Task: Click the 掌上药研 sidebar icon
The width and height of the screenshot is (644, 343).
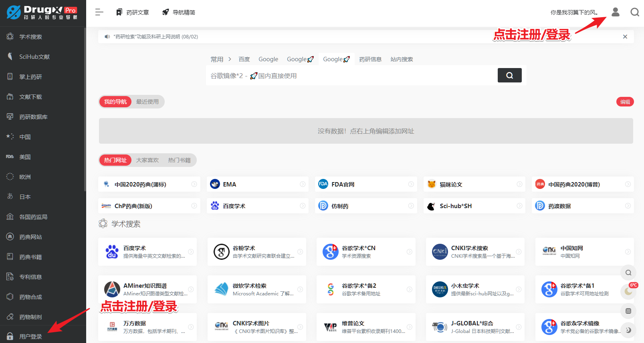Action: (x=10, y=76)
